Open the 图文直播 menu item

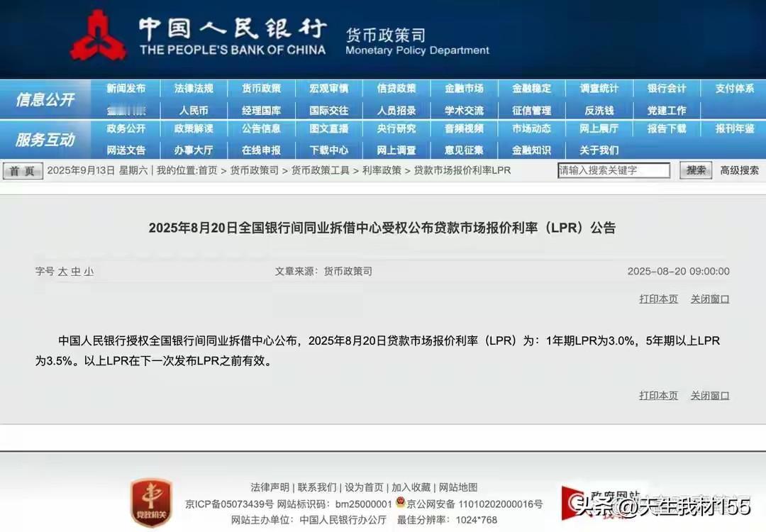(329, 128)
